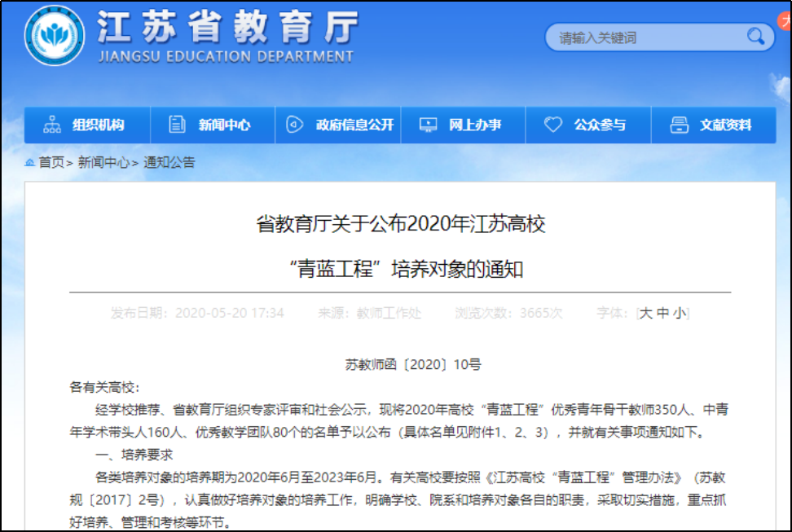Click the Jiangsu Education Department logo emblem
792x532 pixels.
pyautogui.click(x=55, y=35)
